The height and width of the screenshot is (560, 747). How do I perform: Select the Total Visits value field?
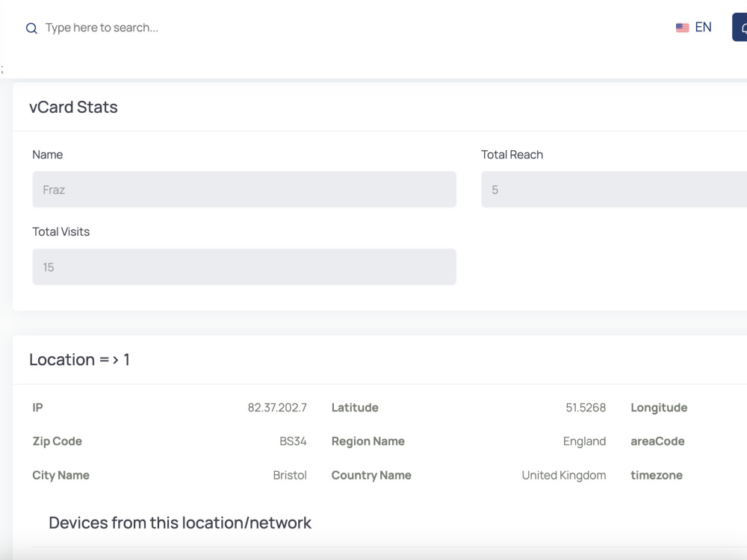tap(244, 266)
